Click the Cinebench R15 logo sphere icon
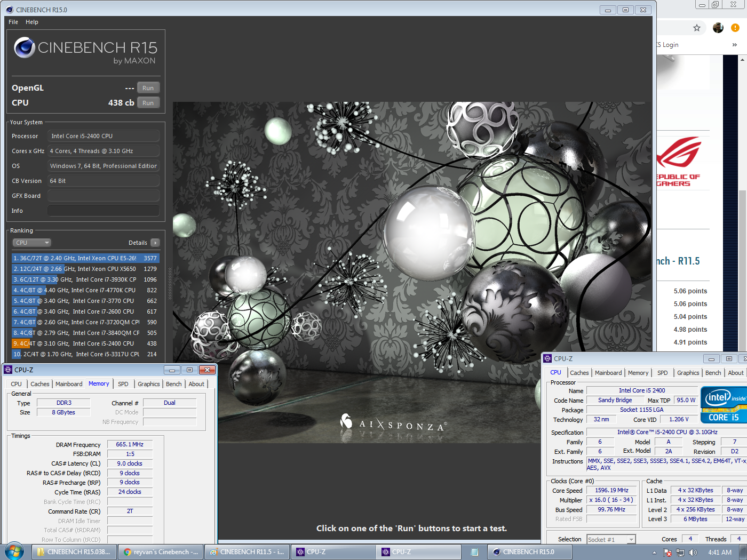The height and width of the screenshot is (560, 747). [x=25, y=47]
